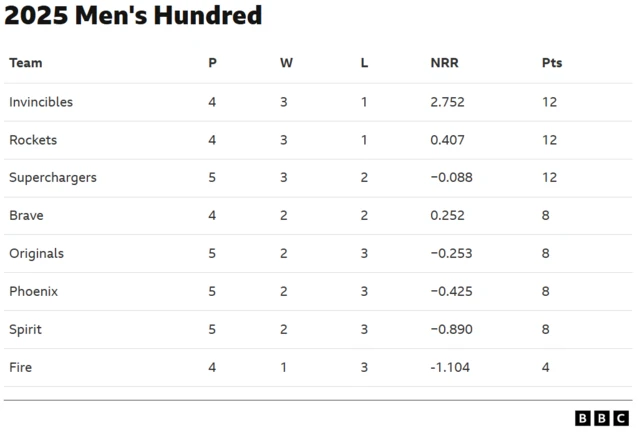
Task: Click Rockets NRR value 0.407
Action: click(x=447, y=140)
